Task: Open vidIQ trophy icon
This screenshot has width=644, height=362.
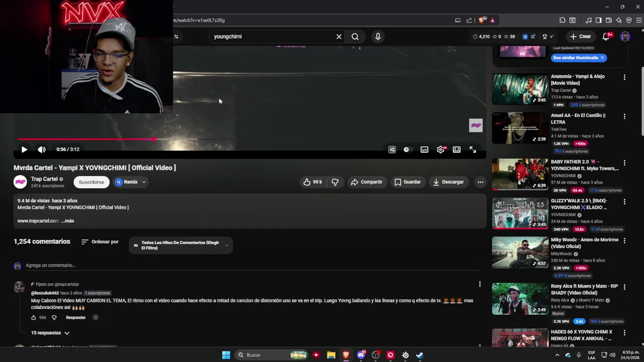Action: (544, 36)
